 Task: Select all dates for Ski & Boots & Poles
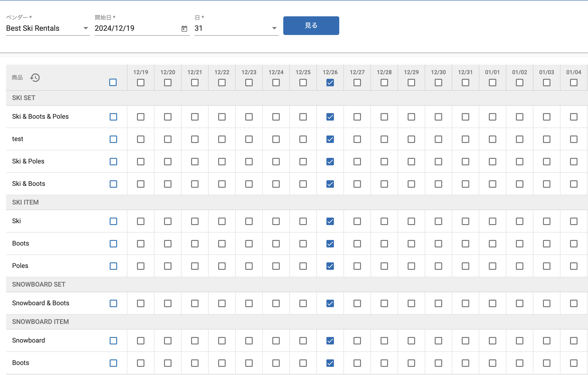coord(113,117)
